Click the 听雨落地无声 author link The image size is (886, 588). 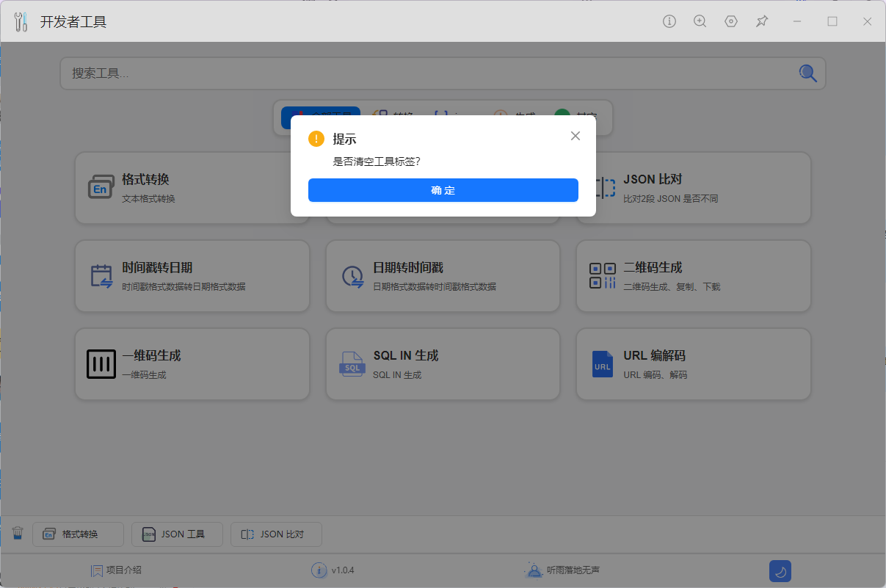[x=562, y=570]
